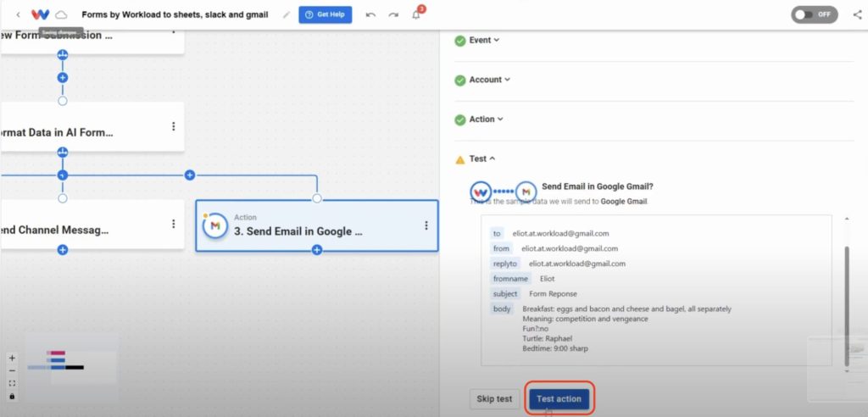
Task: Click the 'from' email address value
Action: 570,248
